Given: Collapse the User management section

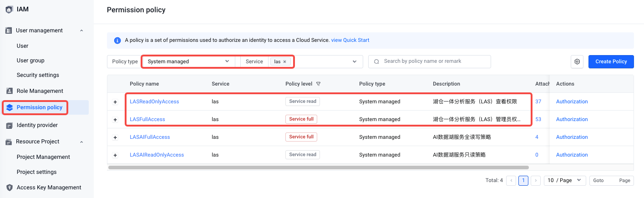Looking at the screenshot, I should 81,30.
